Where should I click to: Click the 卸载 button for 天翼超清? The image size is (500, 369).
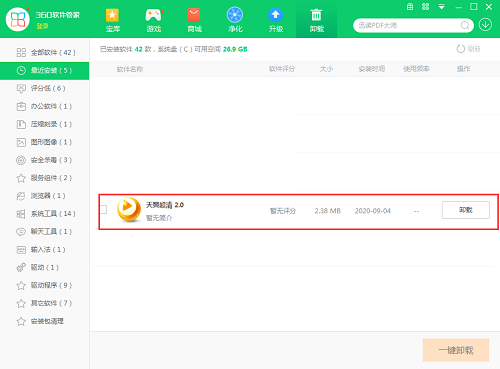466,210
